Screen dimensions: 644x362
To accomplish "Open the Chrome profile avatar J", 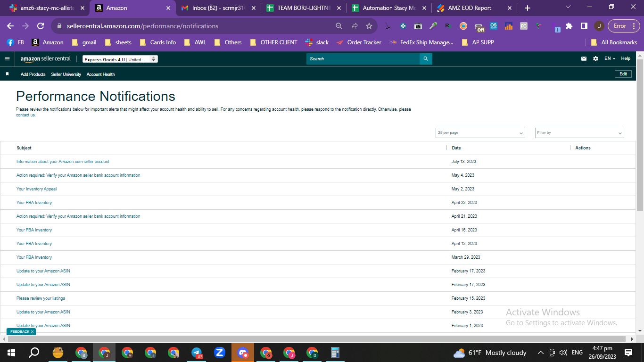I will [x=599, y=26].
